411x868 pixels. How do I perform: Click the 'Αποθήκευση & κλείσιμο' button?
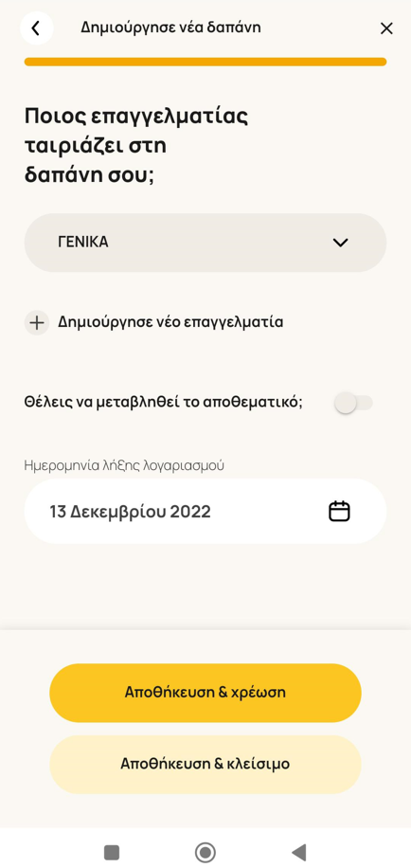pyautogui.click(x=205, y=765)
